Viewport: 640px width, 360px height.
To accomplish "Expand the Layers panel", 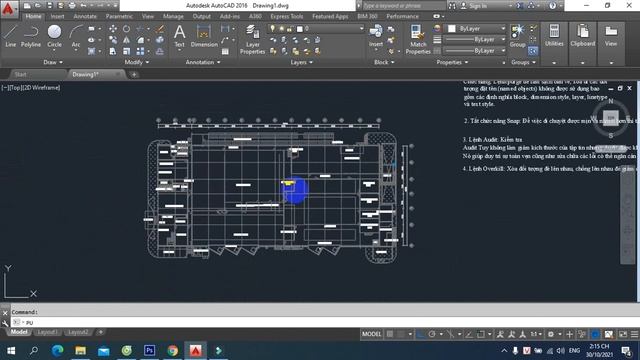I will tap(302, 62).
